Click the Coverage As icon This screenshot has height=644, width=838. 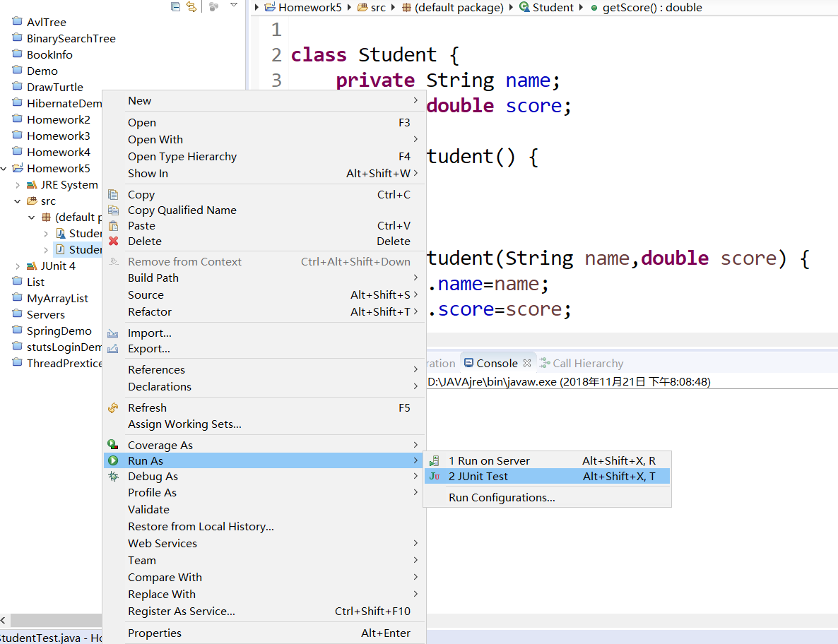[113, 445]
